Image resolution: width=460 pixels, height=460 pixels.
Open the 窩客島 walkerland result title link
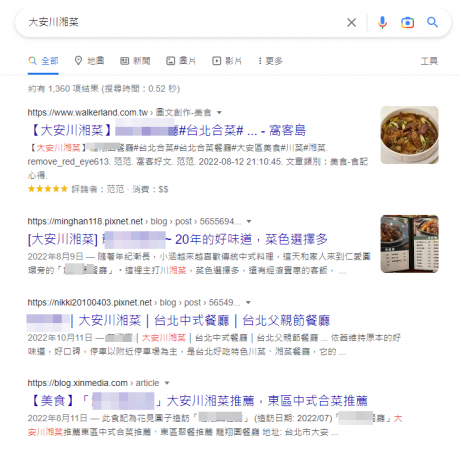coord(167,130)
